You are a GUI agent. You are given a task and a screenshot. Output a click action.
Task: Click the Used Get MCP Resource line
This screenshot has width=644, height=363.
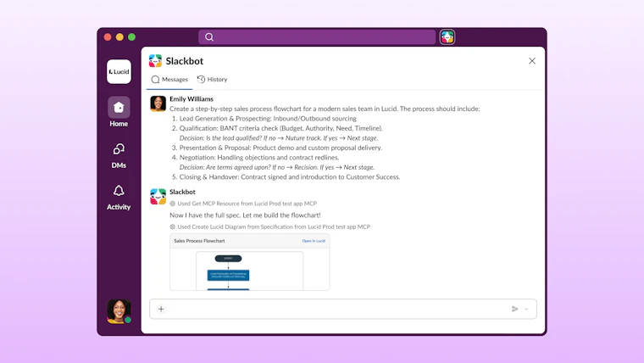[247, 204]
